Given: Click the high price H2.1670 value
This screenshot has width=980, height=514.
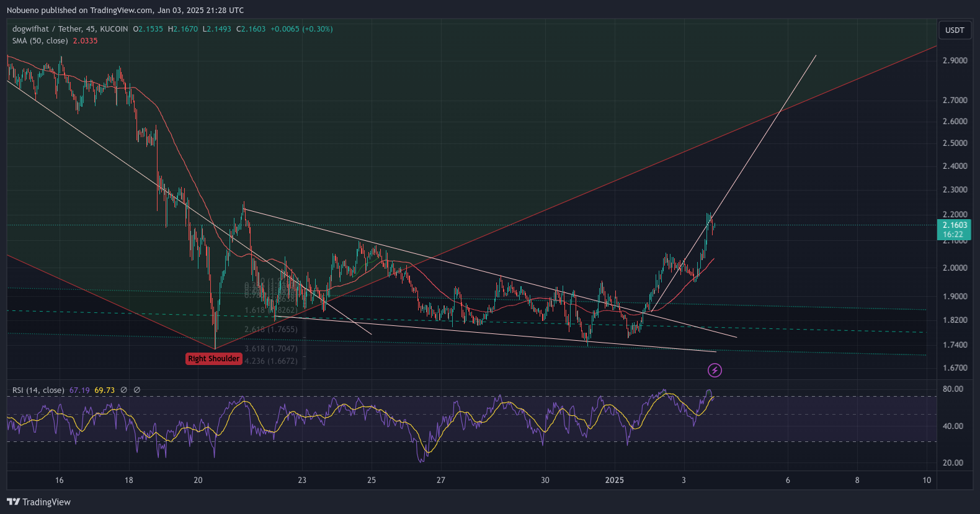Looking at the screenshot, I should point(183,29).
